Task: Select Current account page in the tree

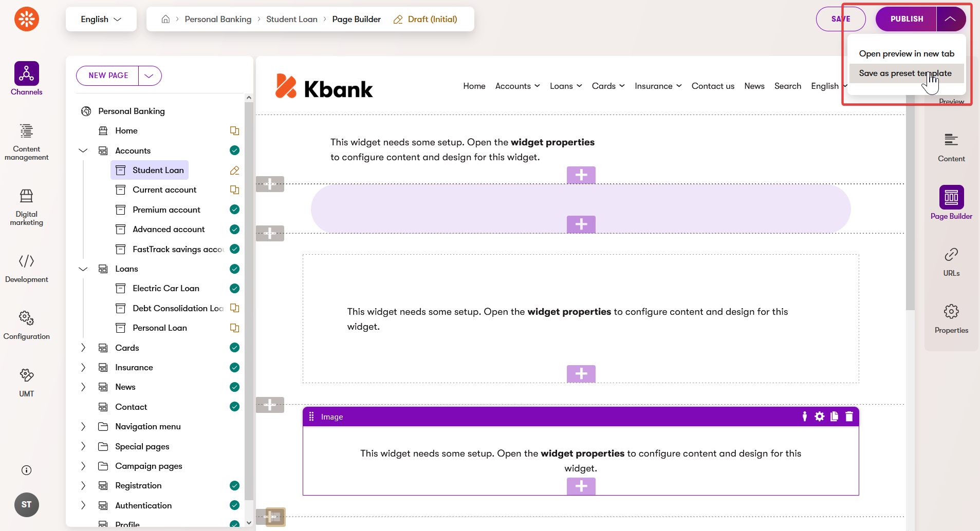Action: coord(164,190)
